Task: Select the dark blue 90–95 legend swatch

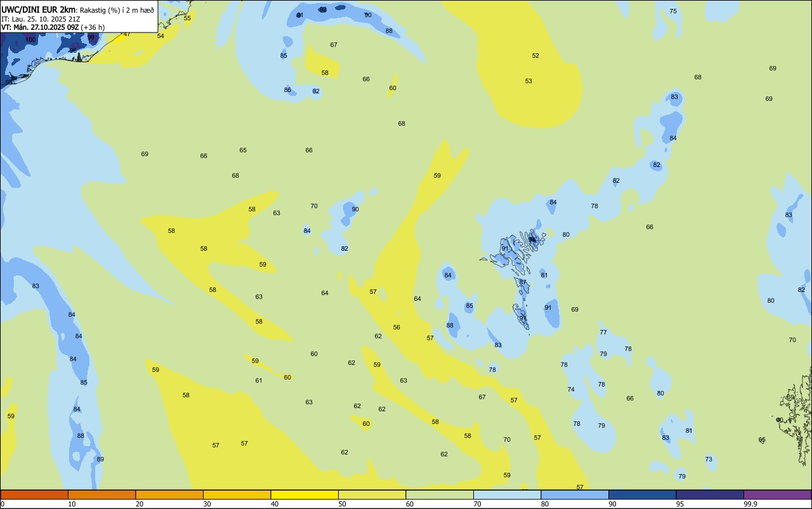Action: click(x=642, y=494)
